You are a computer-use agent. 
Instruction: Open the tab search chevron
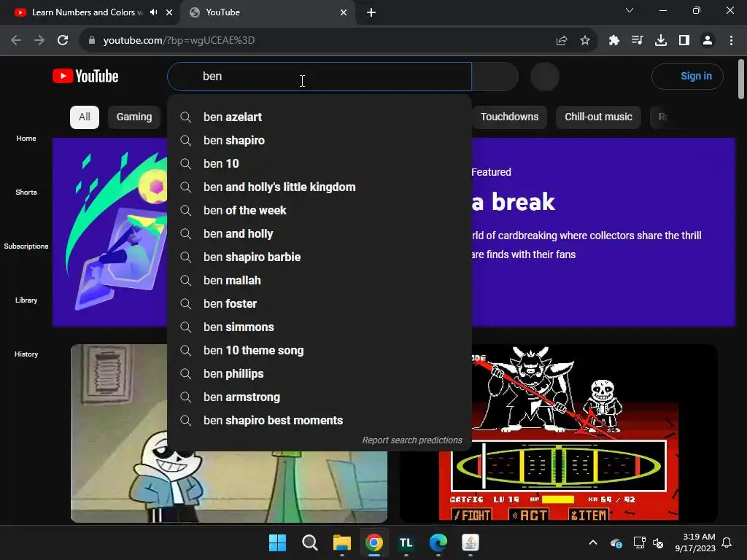[x=630, y=10]
